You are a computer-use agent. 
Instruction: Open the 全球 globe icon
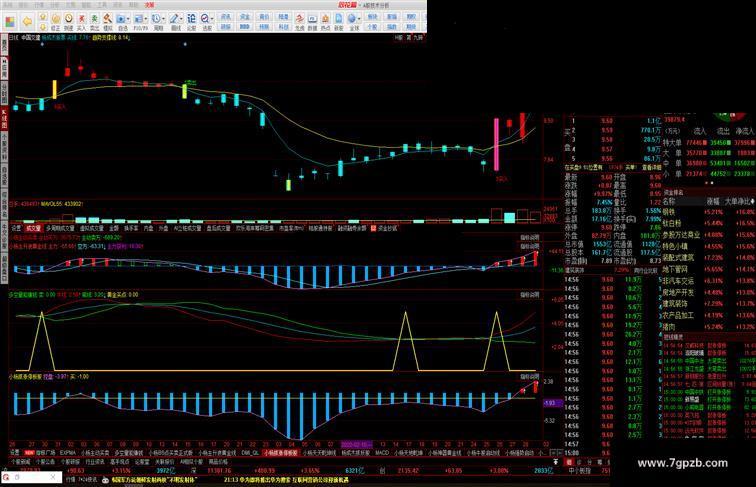click(x=352, y=21)
